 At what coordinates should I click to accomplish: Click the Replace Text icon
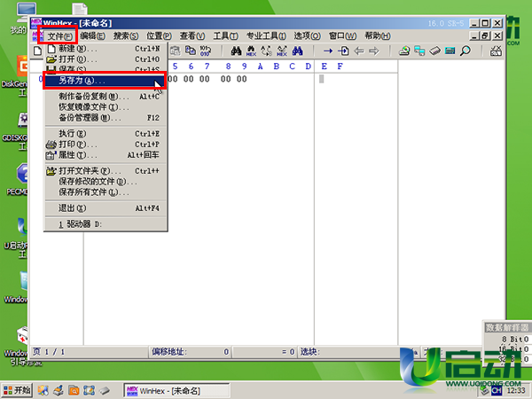(x=267, y=51)
